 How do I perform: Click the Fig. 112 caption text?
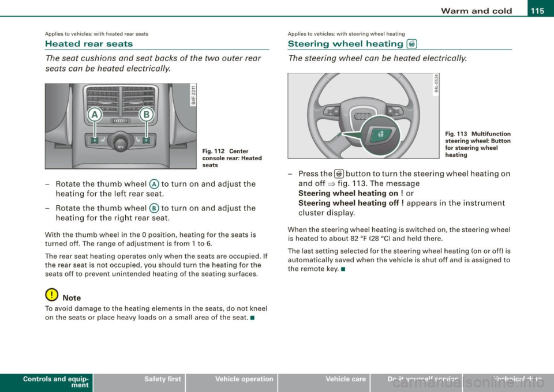232,158
